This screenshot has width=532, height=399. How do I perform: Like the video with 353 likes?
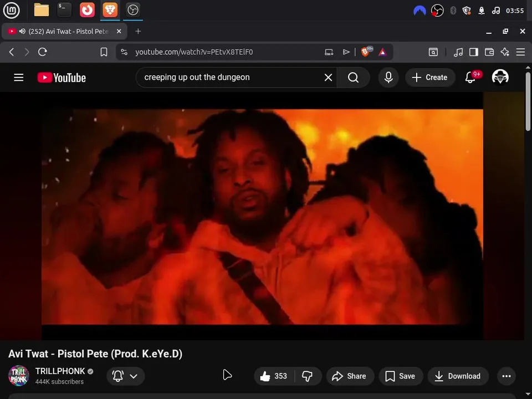(x=274, y=376)
